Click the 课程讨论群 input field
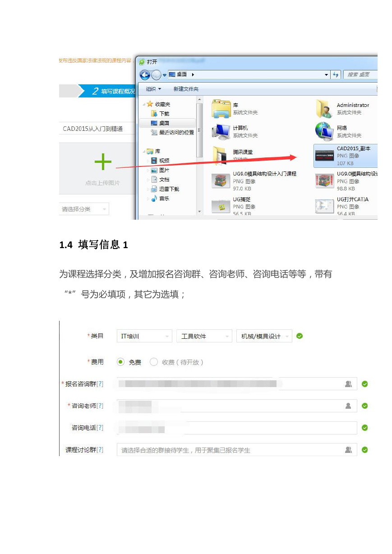 pyautogui.click(x=237, y=450)
